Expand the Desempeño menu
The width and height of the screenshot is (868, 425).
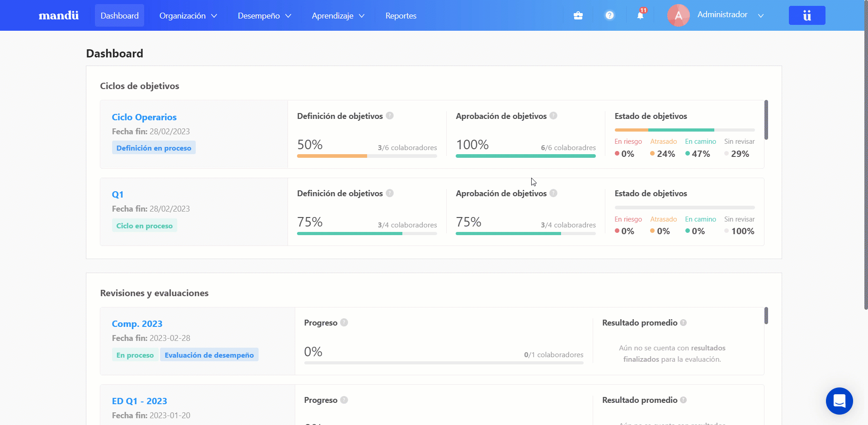(x=264, y=15)
